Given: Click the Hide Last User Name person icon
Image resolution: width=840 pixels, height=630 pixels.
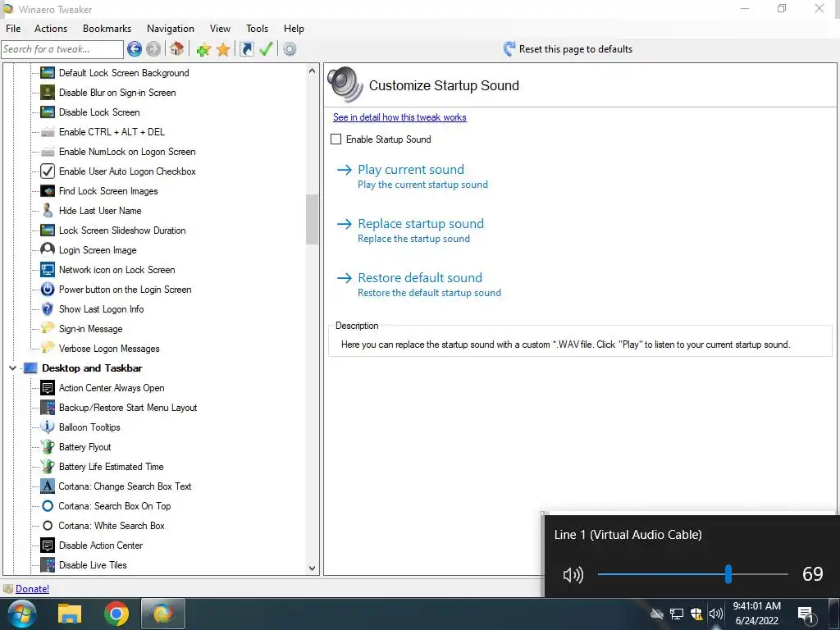Looking at the screenshot, I should click(x=48, y=211).
